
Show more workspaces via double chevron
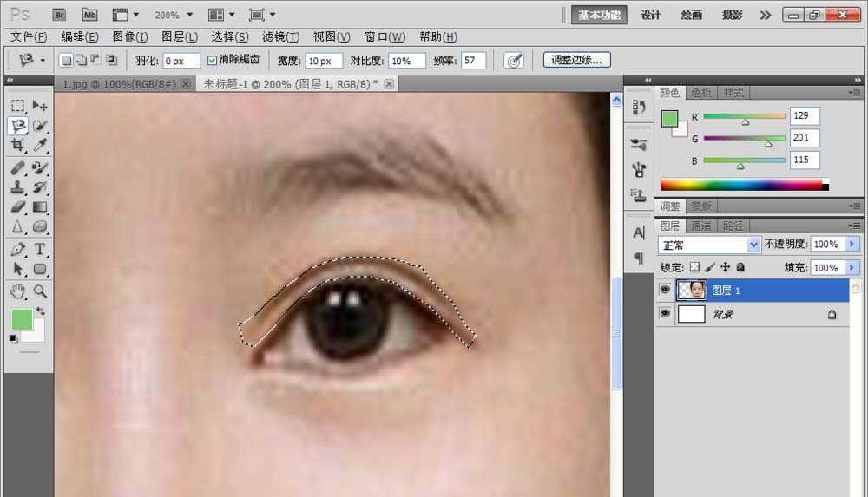coord(765,15)
